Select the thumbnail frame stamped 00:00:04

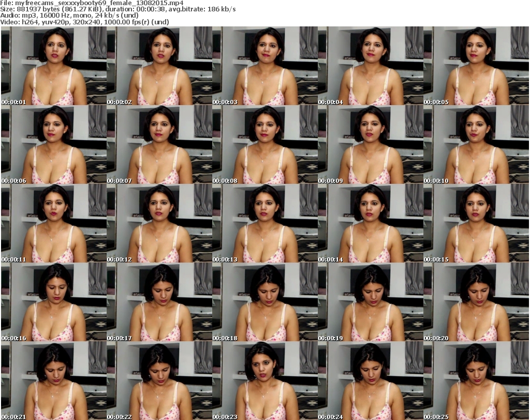click(x=371, y=66)
